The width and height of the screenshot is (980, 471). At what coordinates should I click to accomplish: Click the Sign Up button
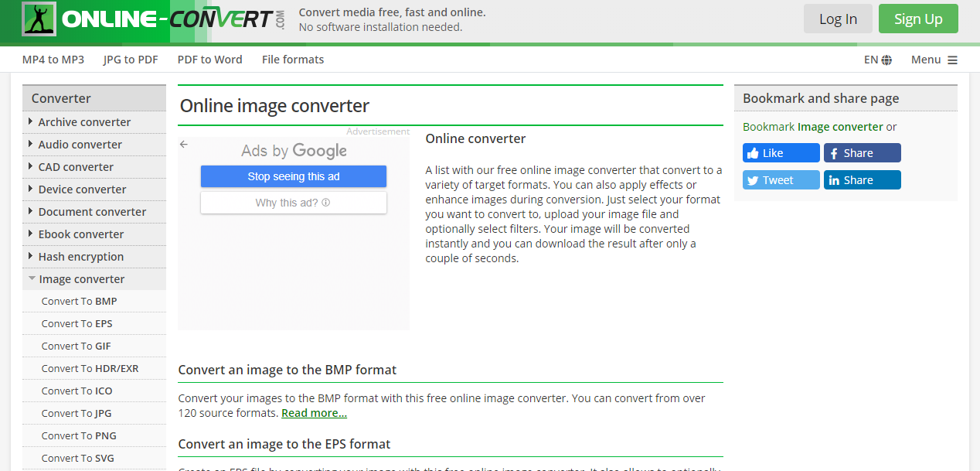click(918, 19)
